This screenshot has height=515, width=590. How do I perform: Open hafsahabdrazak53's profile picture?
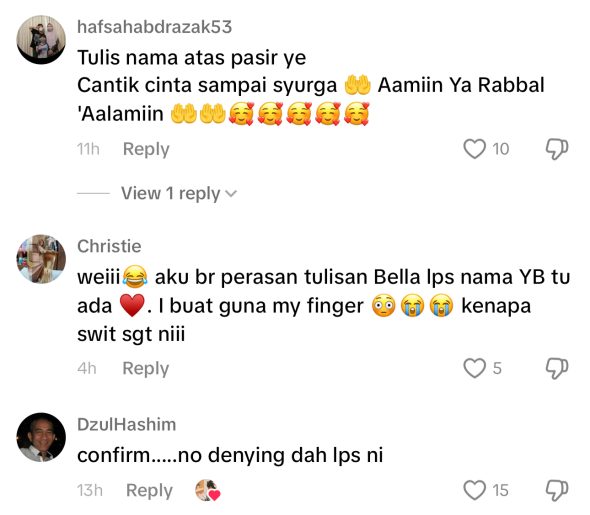pyautogui.click(x=41, y=39)
